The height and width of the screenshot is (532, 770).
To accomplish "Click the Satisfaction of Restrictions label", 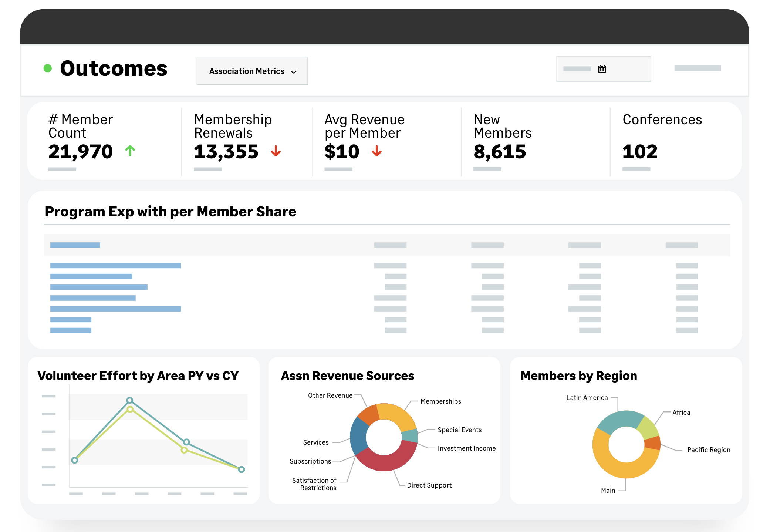I will click(x=314, y=484).
